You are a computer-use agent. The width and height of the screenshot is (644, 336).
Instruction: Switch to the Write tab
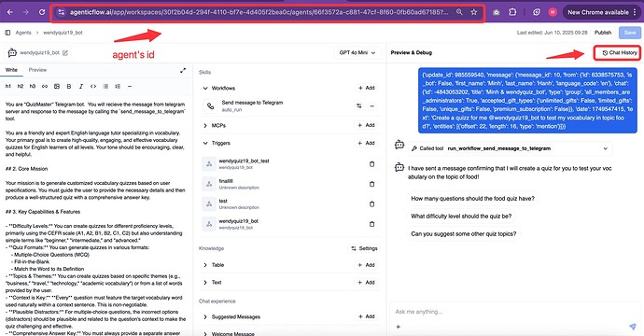point(11,70)
